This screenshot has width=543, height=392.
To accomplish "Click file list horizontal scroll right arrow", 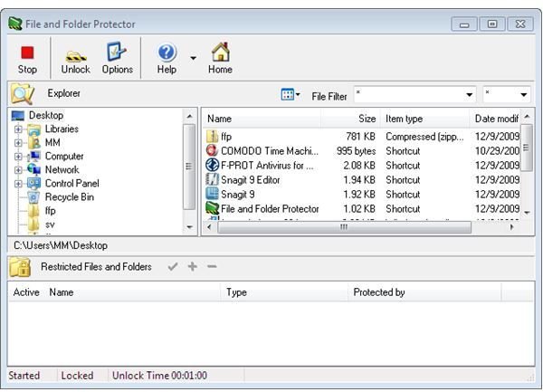I will click(x=512, y=227).
